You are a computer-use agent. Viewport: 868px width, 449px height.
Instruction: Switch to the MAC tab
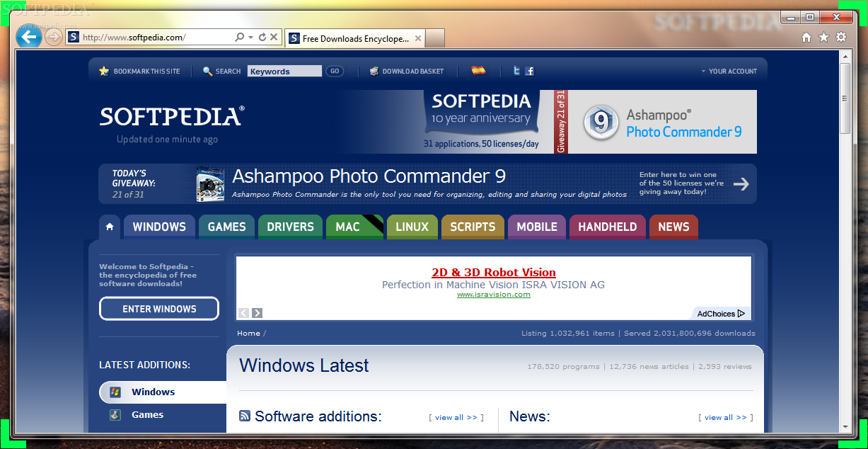[354, 227]
